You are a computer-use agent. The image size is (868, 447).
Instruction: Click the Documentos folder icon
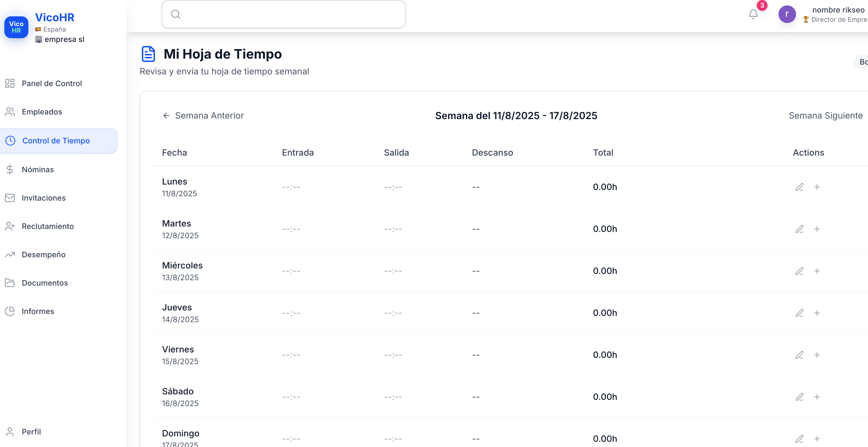[x=10, y=283]
